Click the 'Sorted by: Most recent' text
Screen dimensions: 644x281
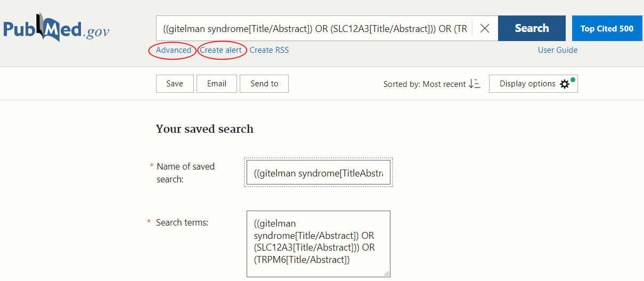pos(424,84)
